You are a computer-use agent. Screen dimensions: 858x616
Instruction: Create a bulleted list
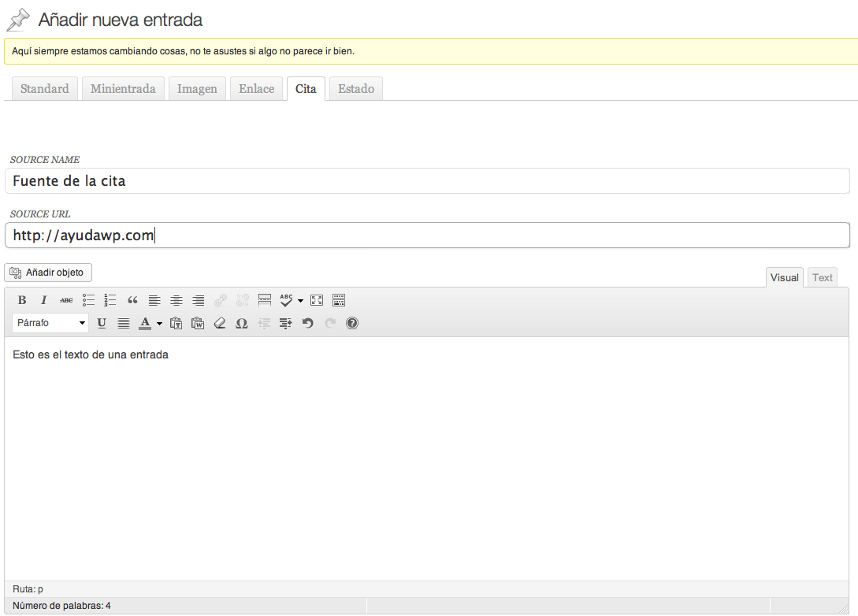click(88, 300)
